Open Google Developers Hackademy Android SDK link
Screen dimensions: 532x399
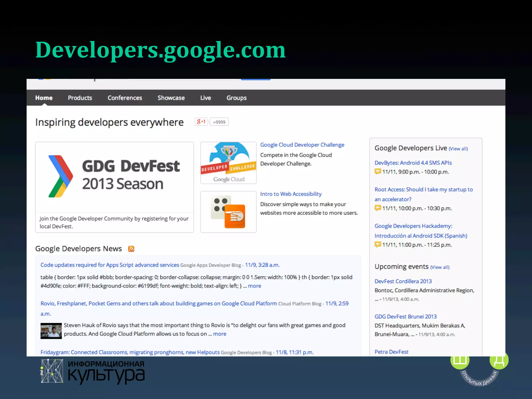pos(421,231)
